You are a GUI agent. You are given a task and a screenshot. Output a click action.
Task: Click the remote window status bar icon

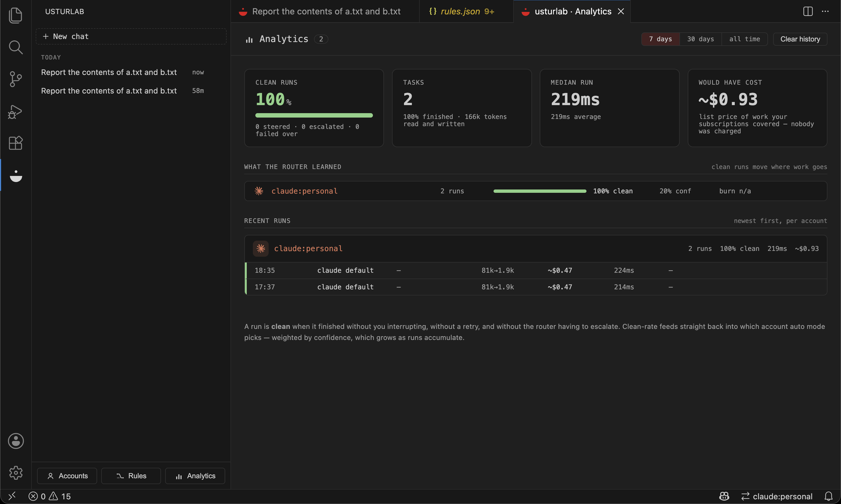click(12, 496)
